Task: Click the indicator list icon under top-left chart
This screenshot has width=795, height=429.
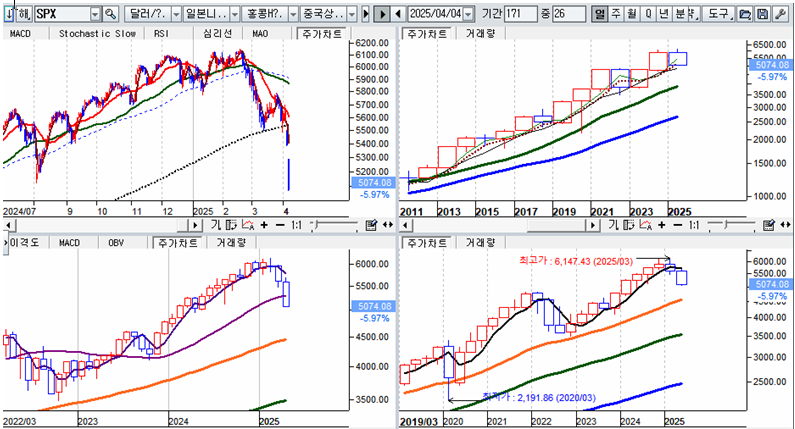Action: click(x=231, y=225)
